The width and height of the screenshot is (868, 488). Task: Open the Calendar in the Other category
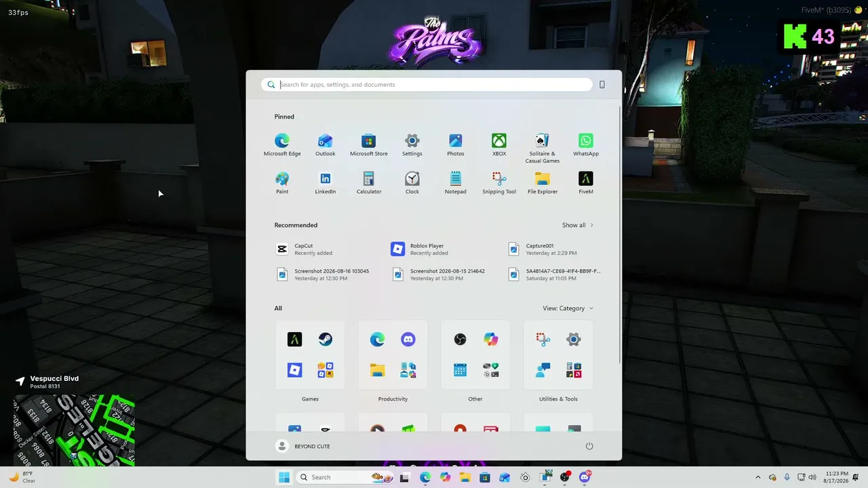coord(460,370)
